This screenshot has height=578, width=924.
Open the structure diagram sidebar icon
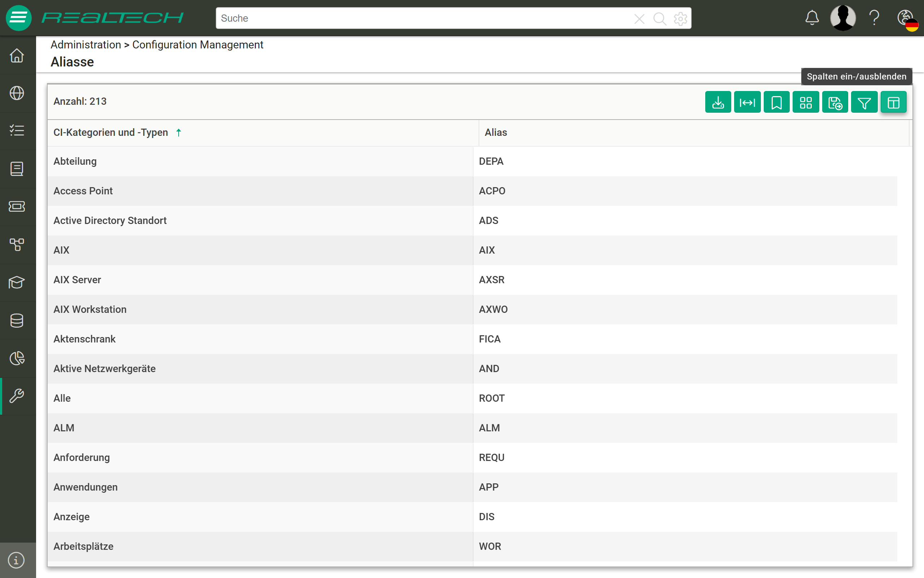pyautogui.click(x=17, y=244)
